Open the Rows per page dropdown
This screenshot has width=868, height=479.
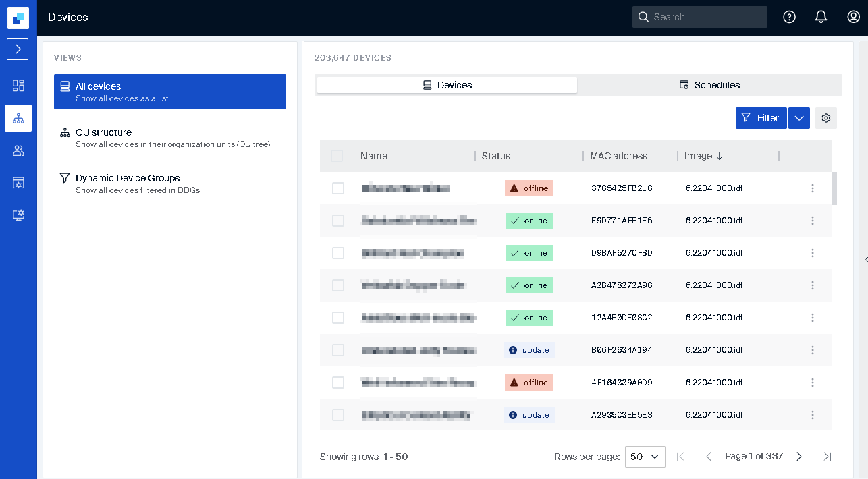645,457
